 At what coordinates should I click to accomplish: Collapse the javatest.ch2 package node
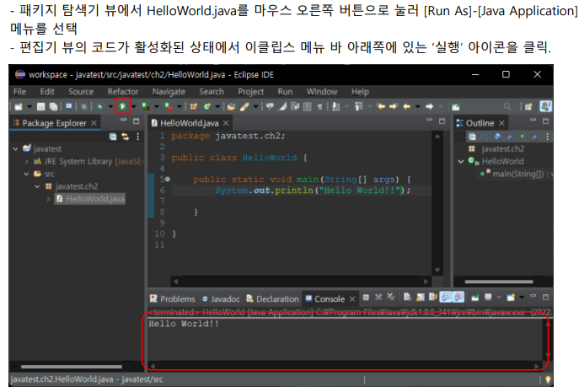click(37, 186)
